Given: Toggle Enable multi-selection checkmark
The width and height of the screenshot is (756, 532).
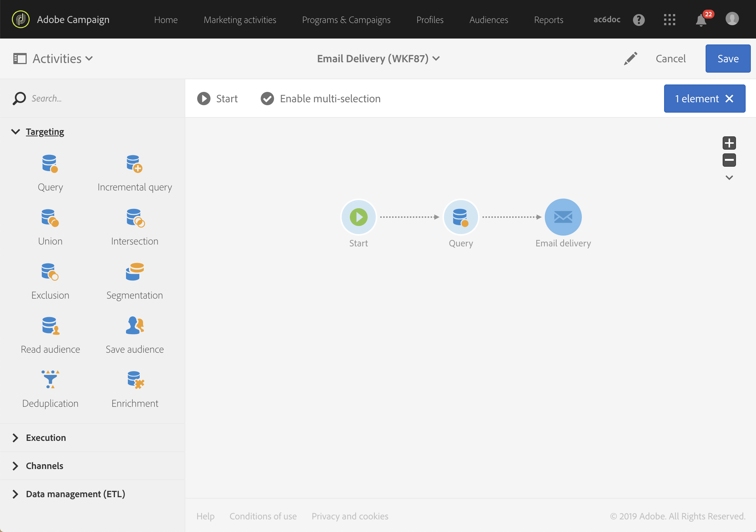Looking at the screenshot, I should 267,99.
